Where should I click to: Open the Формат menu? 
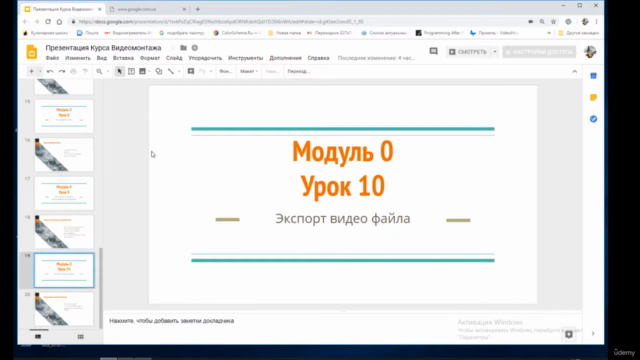(150, 58)
